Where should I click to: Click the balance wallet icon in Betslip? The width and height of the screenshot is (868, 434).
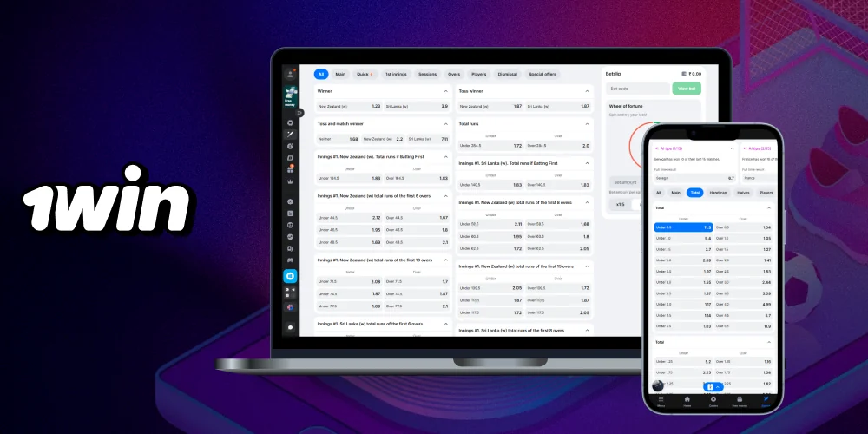click(684, 74)
